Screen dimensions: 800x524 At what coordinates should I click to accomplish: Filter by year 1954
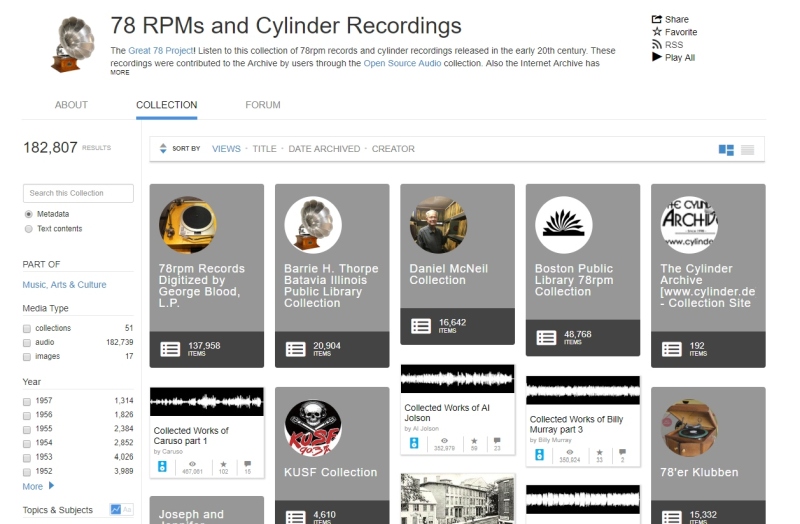27,444
